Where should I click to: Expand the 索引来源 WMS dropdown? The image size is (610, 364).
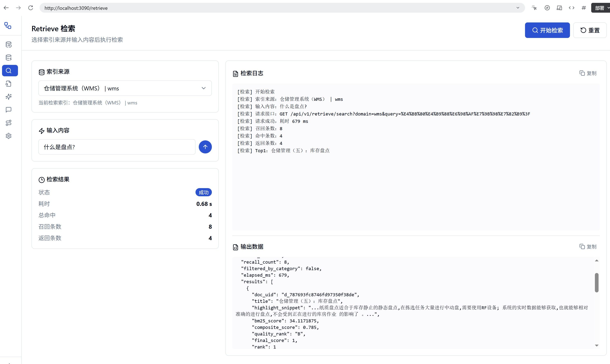(125, 88)
